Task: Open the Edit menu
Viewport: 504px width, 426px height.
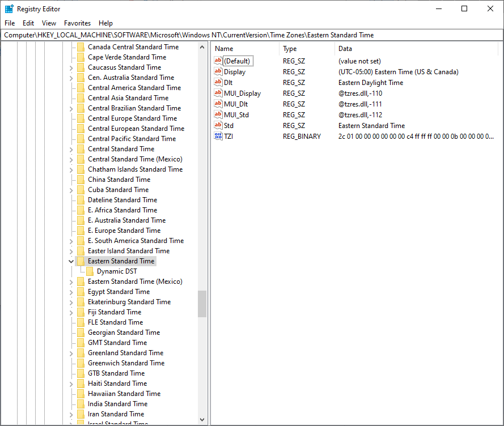Action: pos(28,23)
